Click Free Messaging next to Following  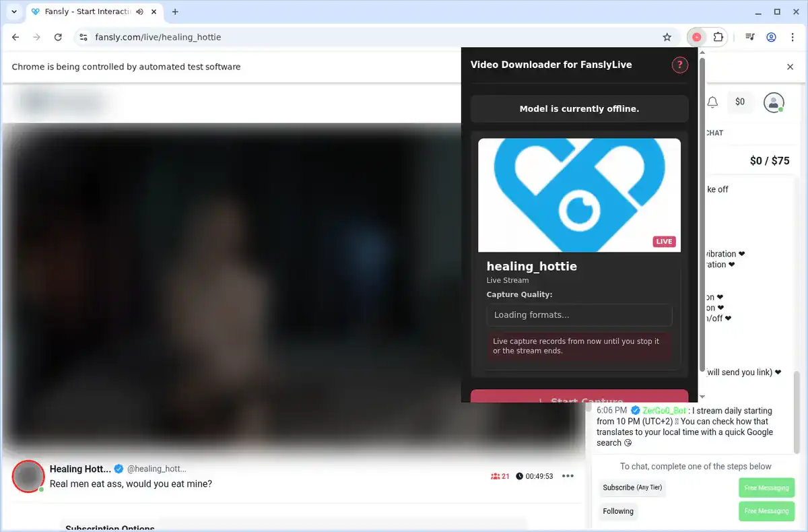pos(766,511)
